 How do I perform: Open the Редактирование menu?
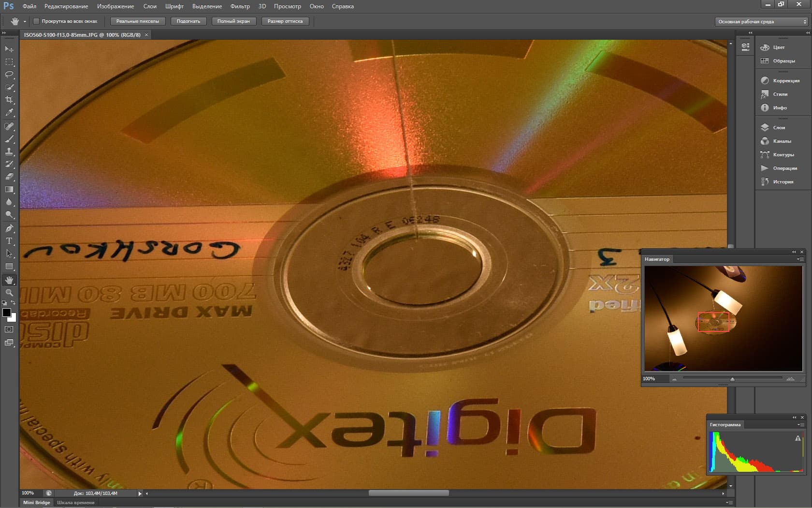point(66,6)
